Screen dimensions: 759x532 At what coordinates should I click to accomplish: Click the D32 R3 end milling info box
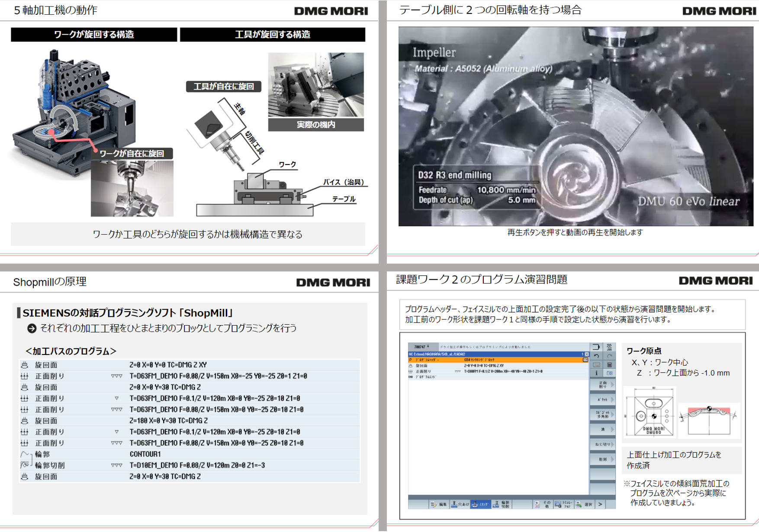tap(477, 187)
